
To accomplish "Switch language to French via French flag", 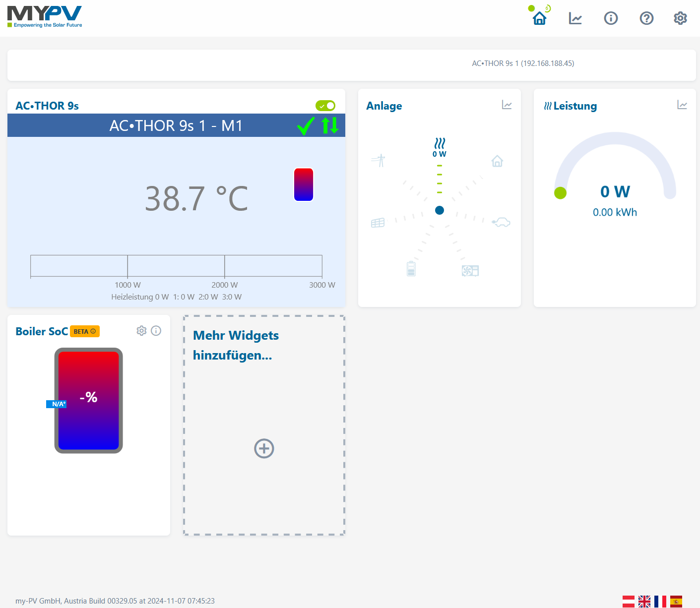I will coord(660,602).
